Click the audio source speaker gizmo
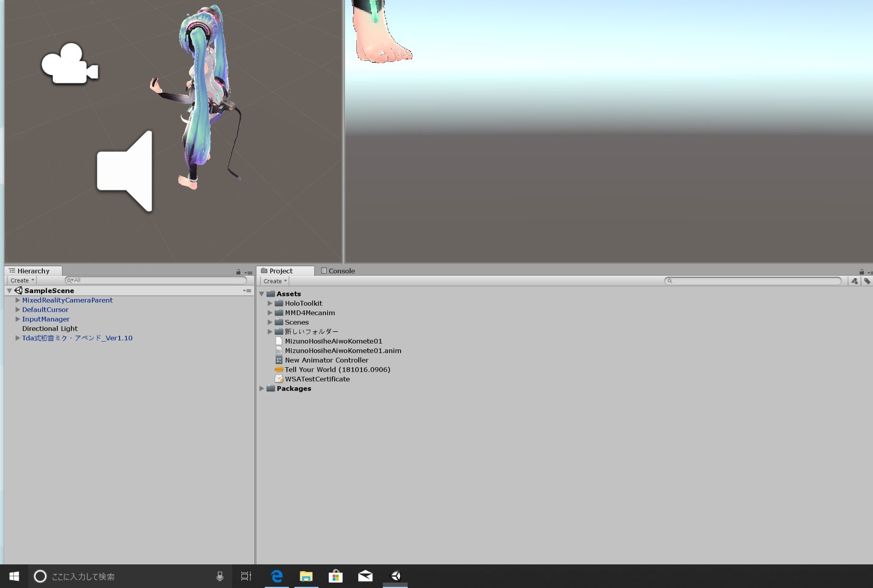 tap(125, 171)
